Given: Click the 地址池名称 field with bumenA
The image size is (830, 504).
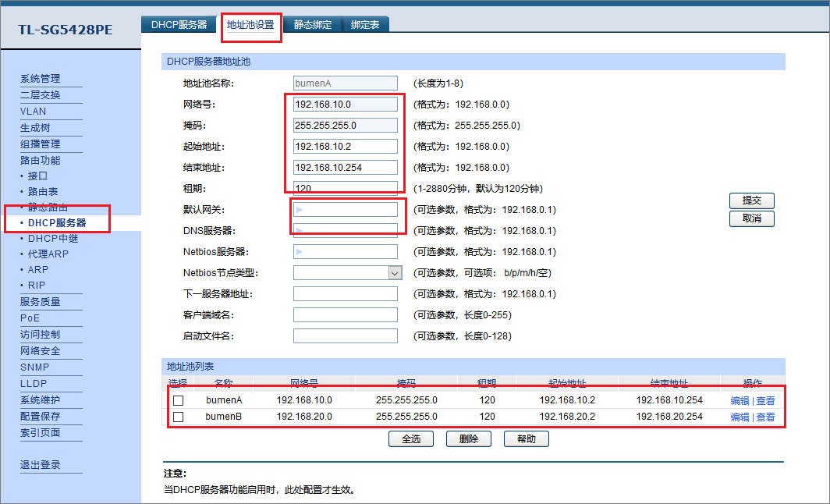Looking at the screenshot, I should click(x=345, y=83).
